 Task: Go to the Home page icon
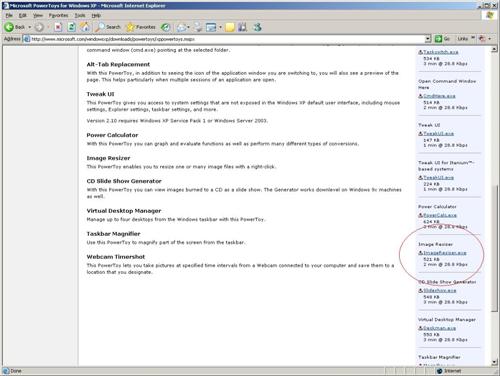pyautogui.click(x=85, y=27)
